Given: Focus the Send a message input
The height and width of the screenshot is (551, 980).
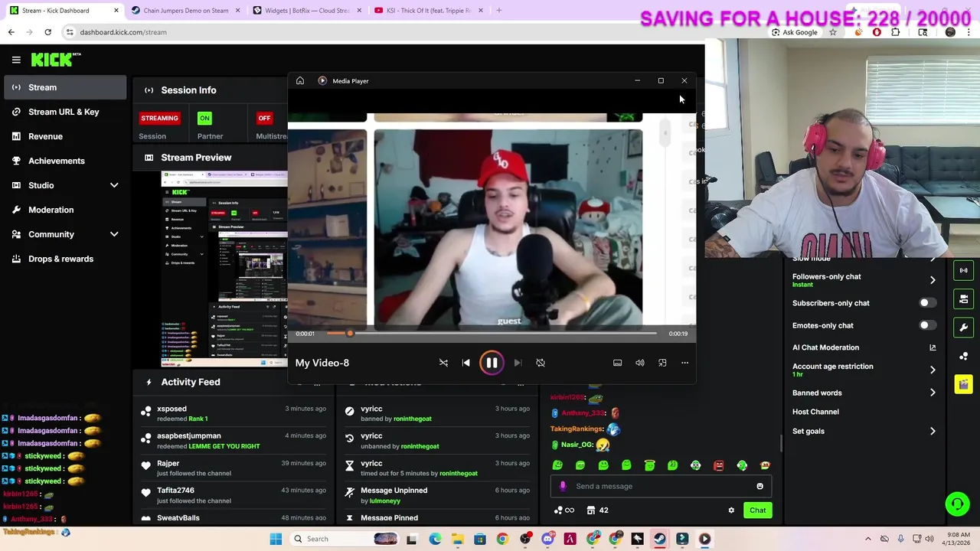Looking at the screenshot, I should (x=660, y=486).
